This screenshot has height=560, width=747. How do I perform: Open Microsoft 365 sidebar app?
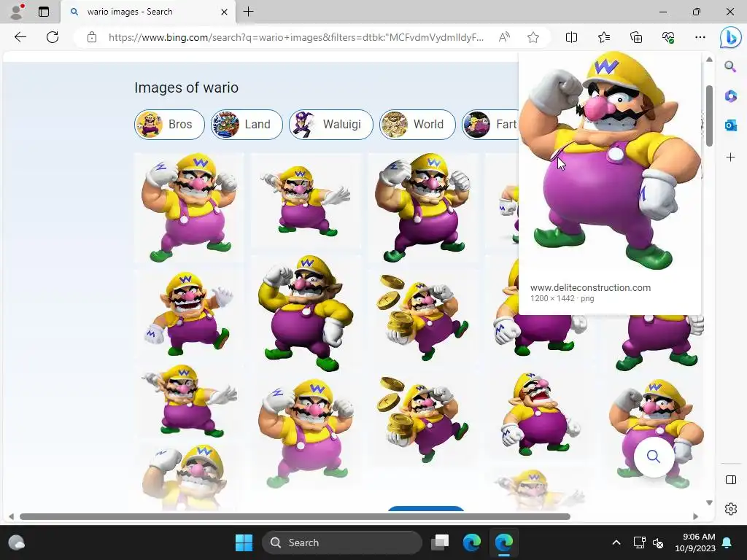pos(730,96)
